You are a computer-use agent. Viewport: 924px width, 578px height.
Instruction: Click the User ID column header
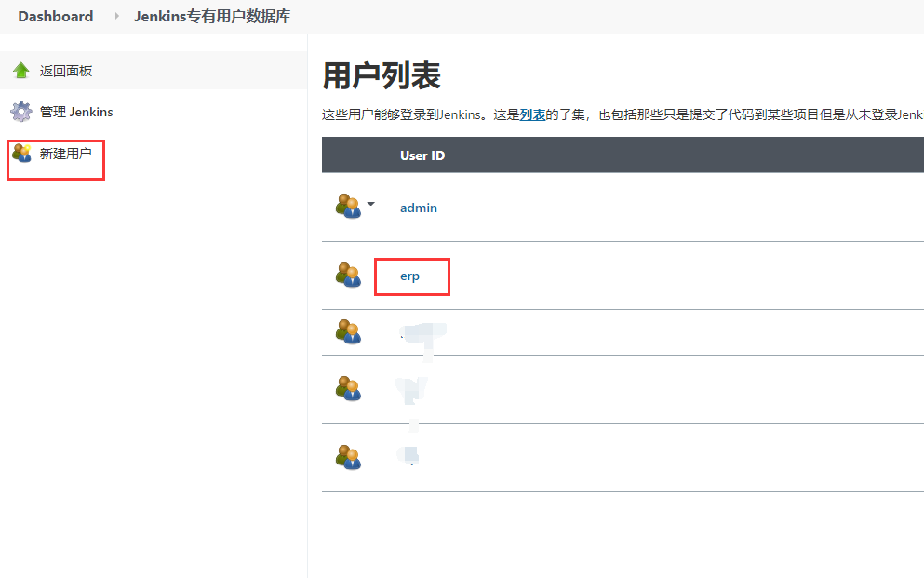422,155
